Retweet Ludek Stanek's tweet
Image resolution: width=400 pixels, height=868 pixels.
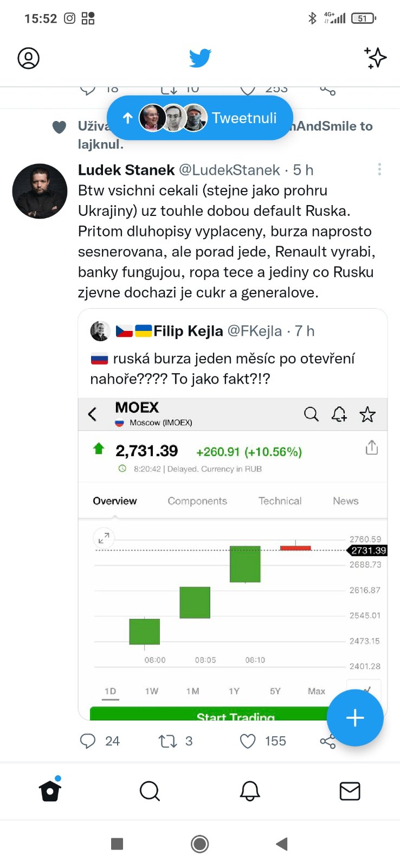tap(167, 741)
